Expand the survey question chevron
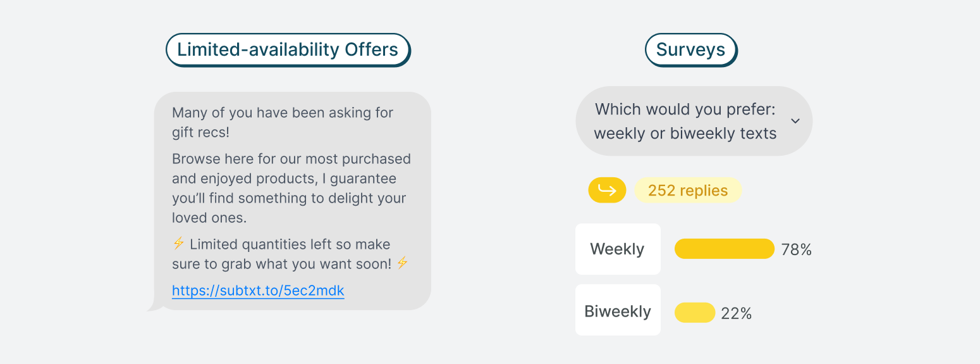The height and width of the screenshot is (364, 980). click(795, 121)
